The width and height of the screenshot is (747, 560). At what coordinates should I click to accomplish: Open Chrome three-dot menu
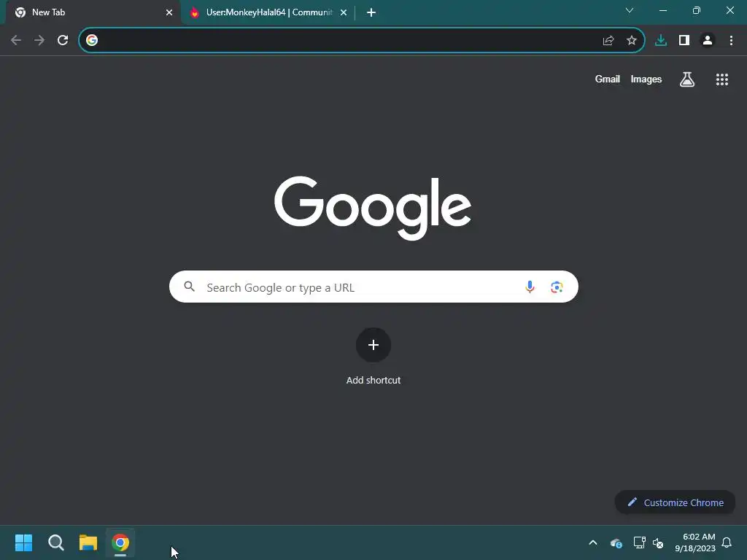[x=731, y=41]
